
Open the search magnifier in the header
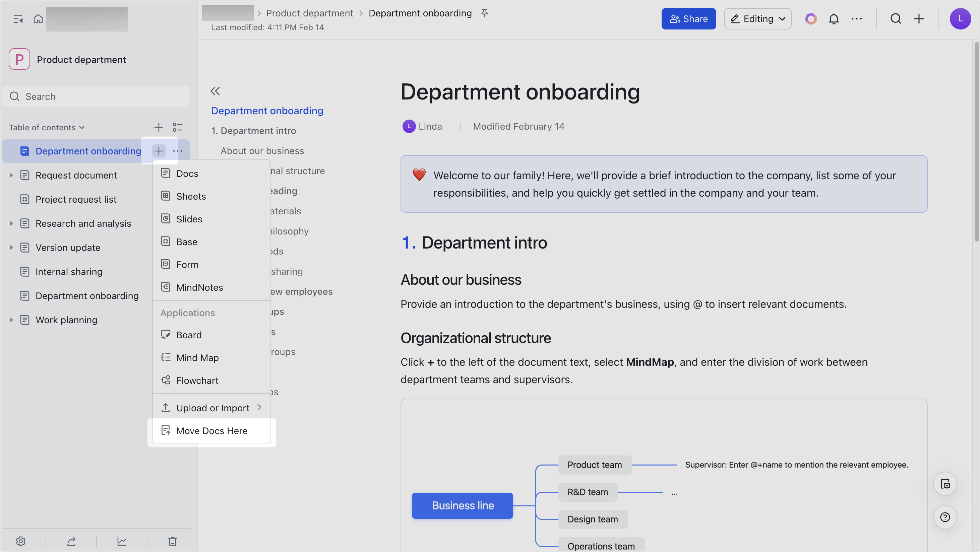pyautogui.click(x=896, y=19)
